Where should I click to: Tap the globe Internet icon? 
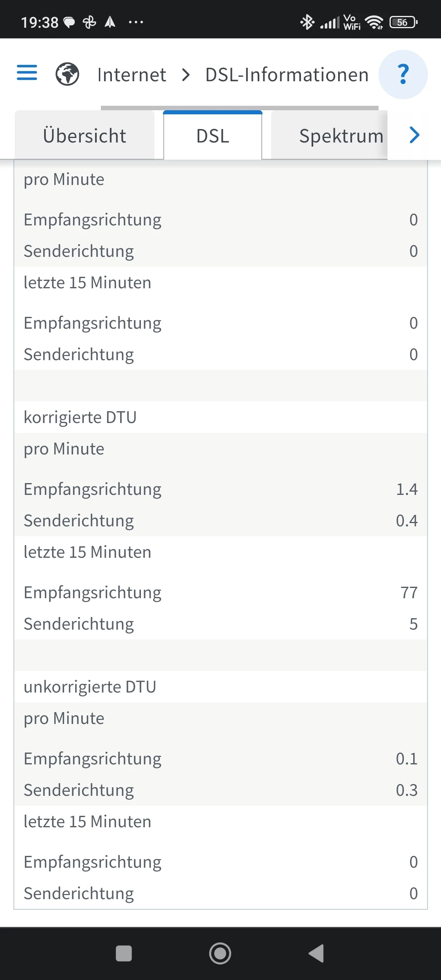click(67, 74)
